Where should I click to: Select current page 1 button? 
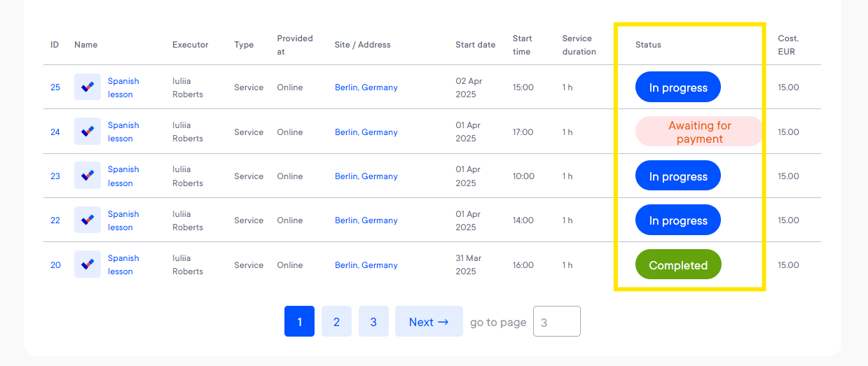click(299, 321)
